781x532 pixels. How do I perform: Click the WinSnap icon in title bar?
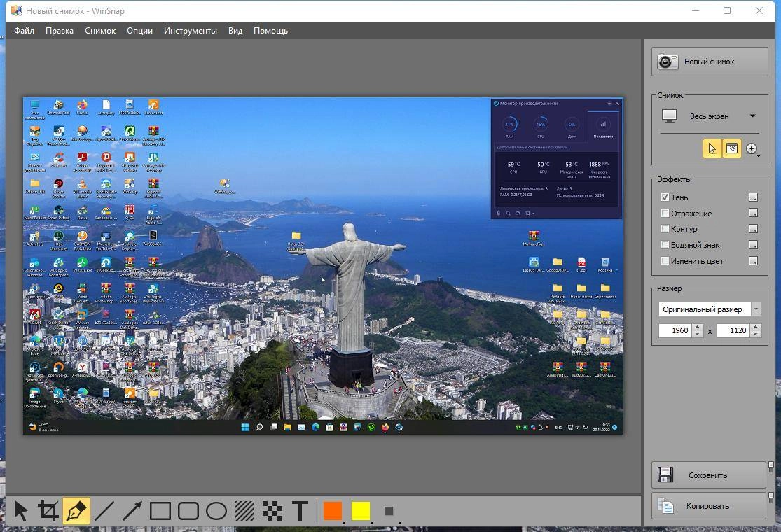[x=16, y=10]
